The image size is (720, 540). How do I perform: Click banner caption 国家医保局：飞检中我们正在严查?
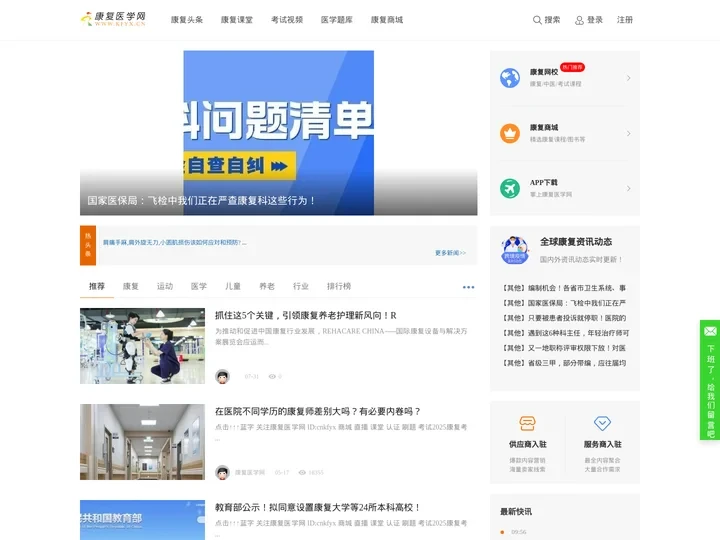point(201,201)
